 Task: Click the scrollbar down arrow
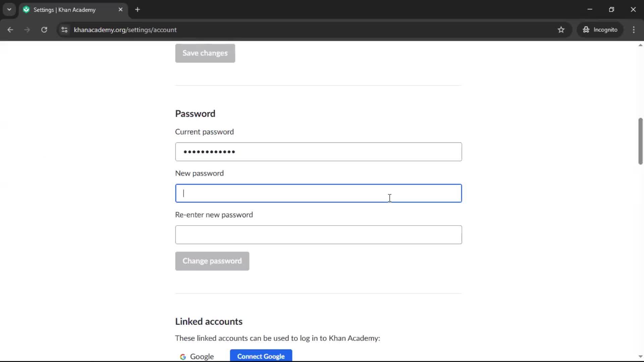point(640,357)
